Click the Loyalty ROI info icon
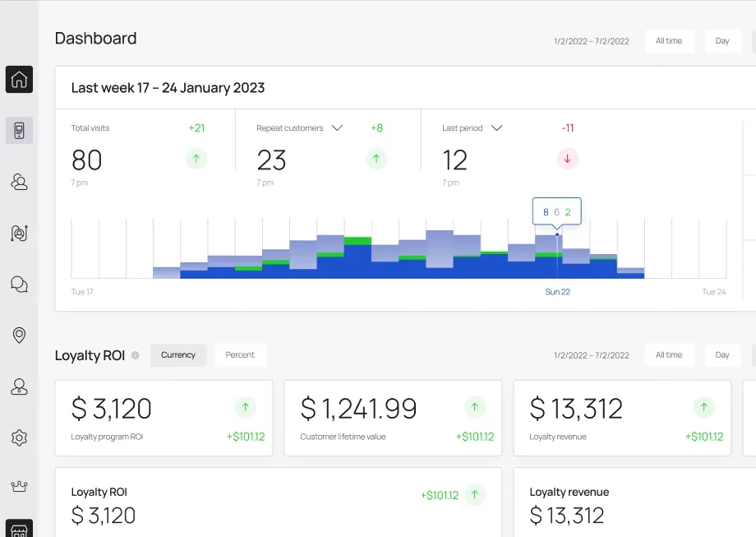 (136, 355)
